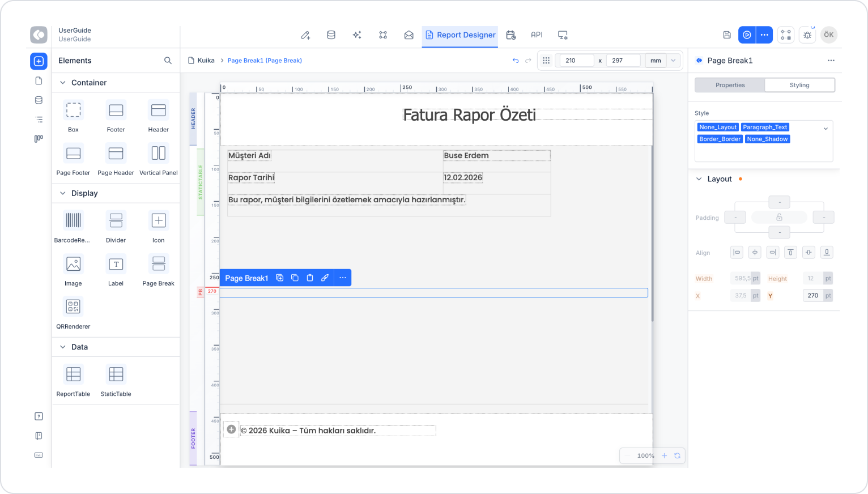Select align left option
Screen dimensions: 868x494
(737, 253)
